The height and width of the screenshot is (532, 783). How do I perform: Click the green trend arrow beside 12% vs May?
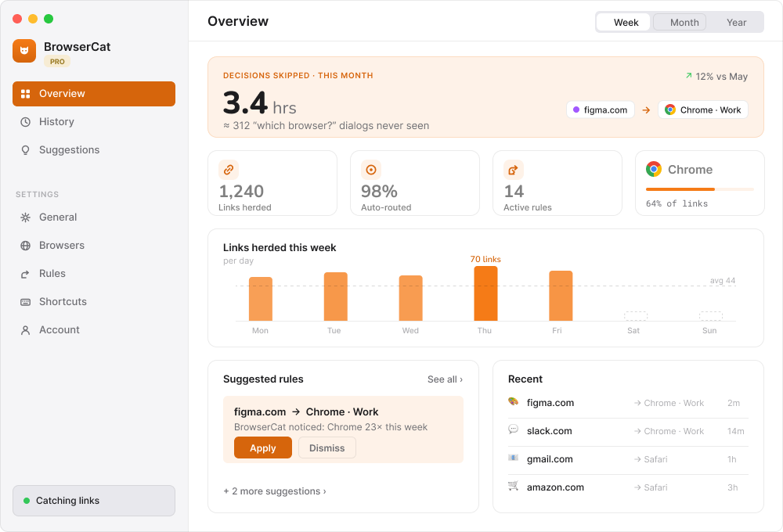pos(689,76)
